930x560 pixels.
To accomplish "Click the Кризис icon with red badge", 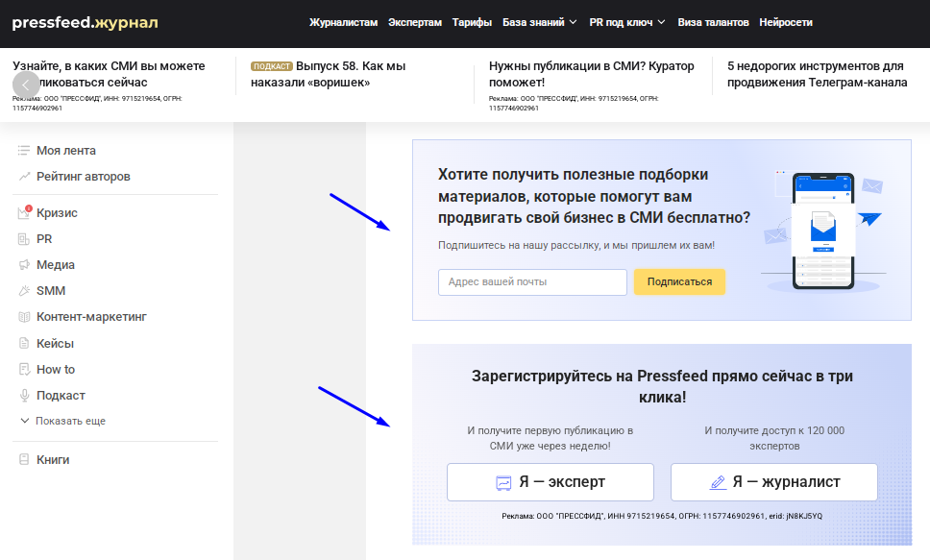I will point(24,212).
